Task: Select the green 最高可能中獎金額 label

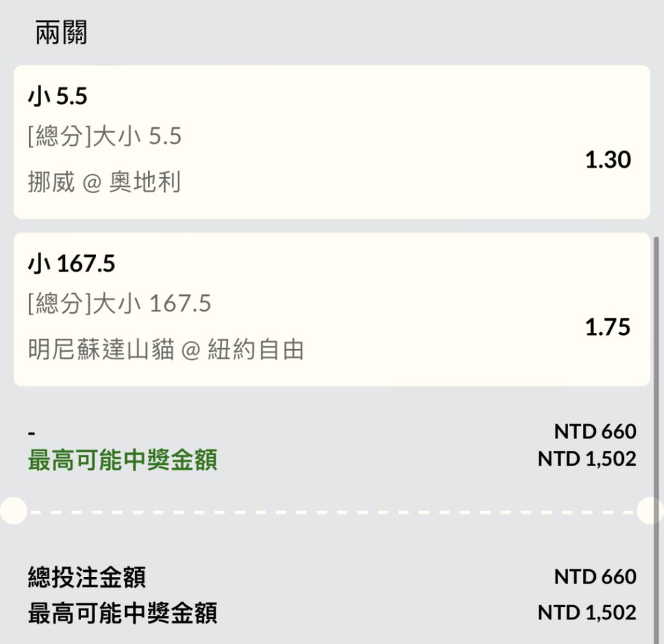Action: tap(123, 460)
